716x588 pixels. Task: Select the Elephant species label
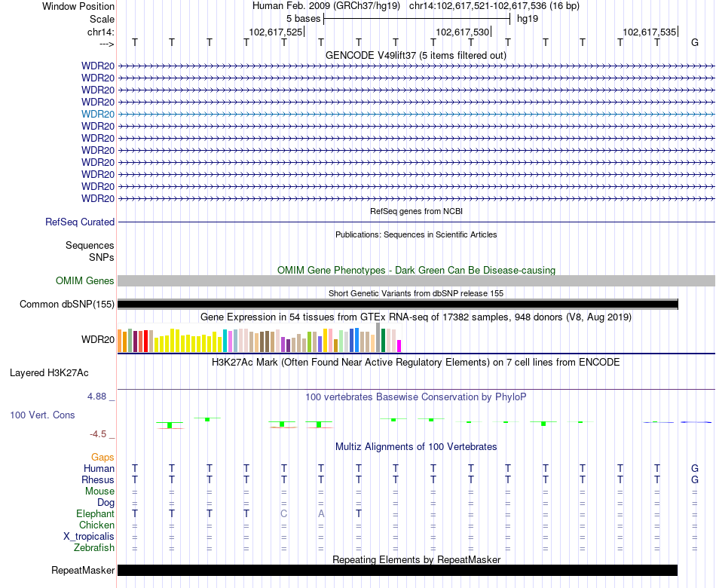96,513
